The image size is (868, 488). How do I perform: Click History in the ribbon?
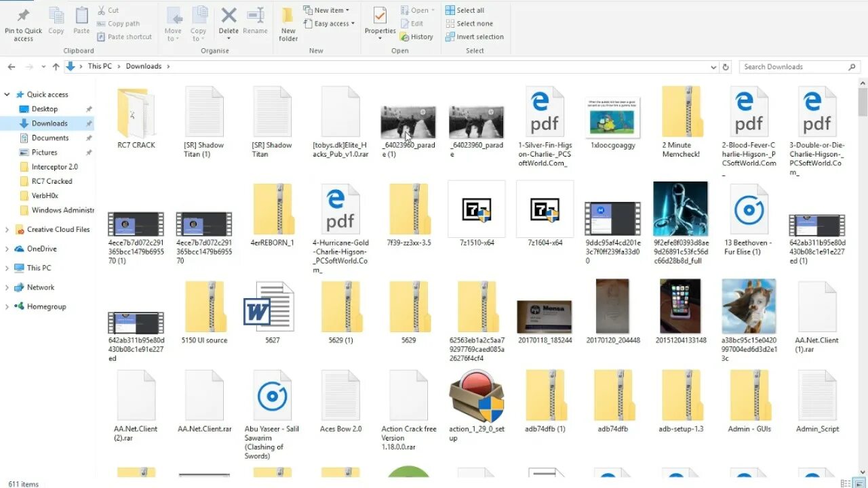[416, 37]
